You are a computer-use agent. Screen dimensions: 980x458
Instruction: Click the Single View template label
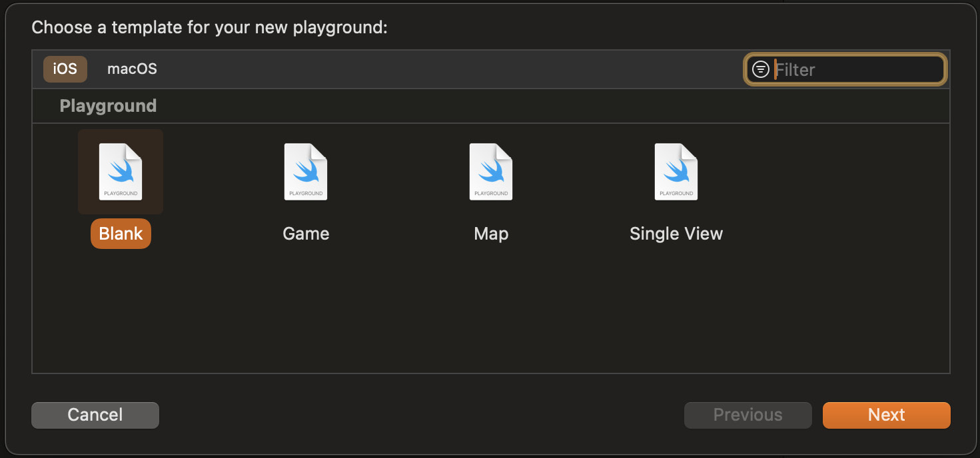(676, 234)
